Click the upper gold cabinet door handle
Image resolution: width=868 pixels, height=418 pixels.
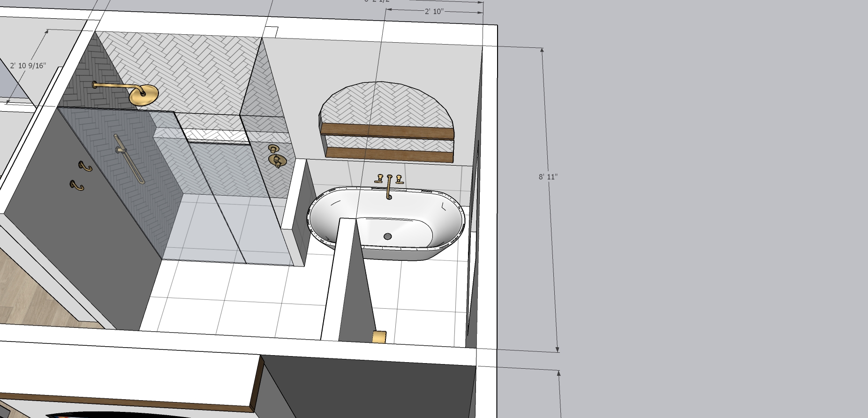[x=85, y=166]
